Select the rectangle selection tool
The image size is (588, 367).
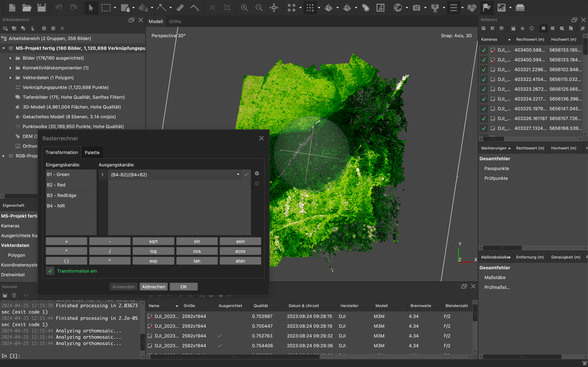(106, 8)
